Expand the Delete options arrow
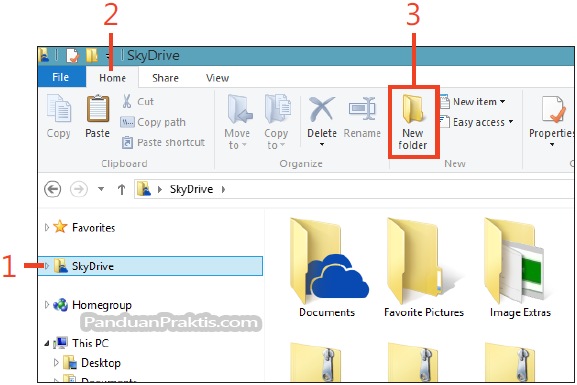The width and height of the screenshot is (577, 385). (322, 144)
